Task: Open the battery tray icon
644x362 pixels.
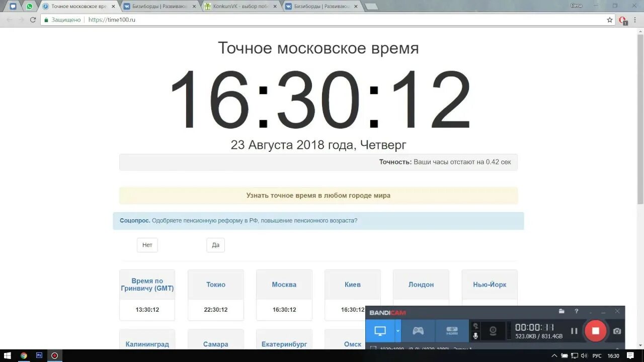Action: pos(565,356)
